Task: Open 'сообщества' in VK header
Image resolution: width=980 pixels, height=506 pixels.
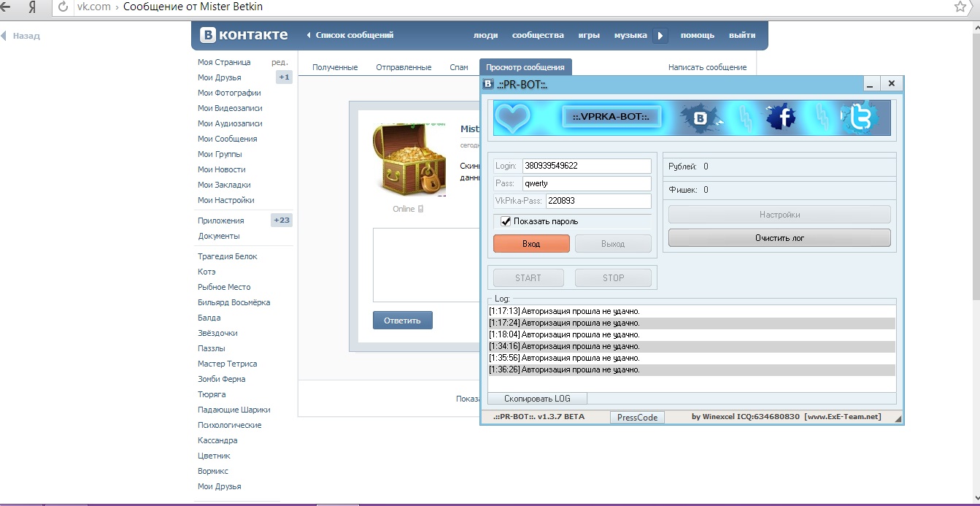Action: pyautogui.click(x=538, y=35)
